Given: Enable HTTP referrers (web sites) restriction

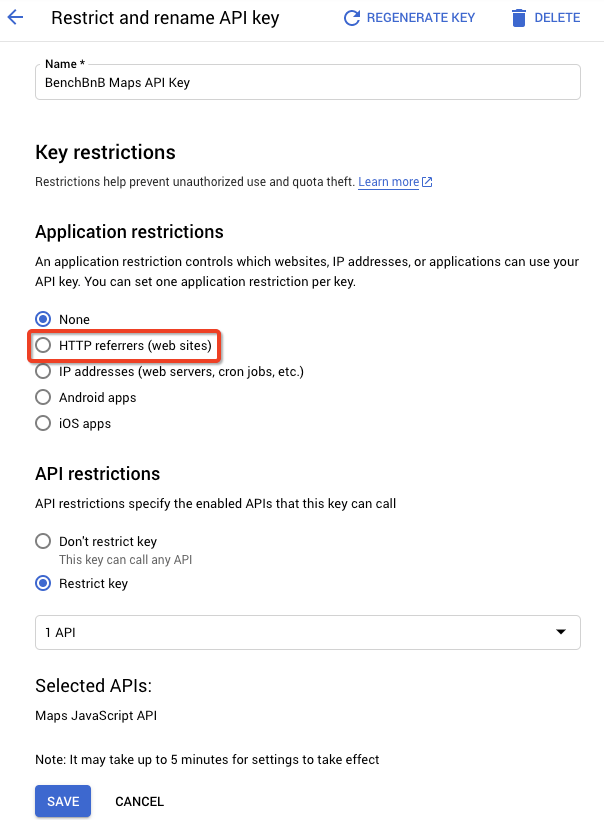Looking at the screenshot, I should (x=42, y=345).
